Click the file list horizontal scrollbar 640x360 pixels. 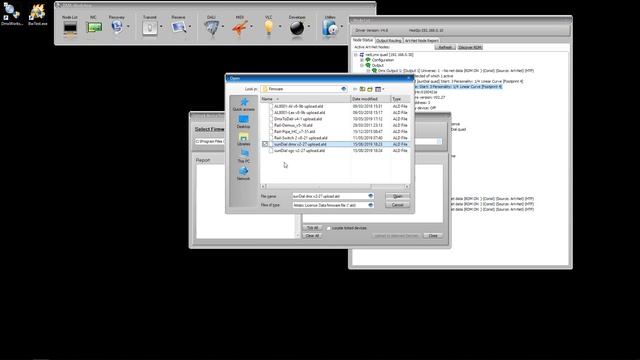(335, 187)
